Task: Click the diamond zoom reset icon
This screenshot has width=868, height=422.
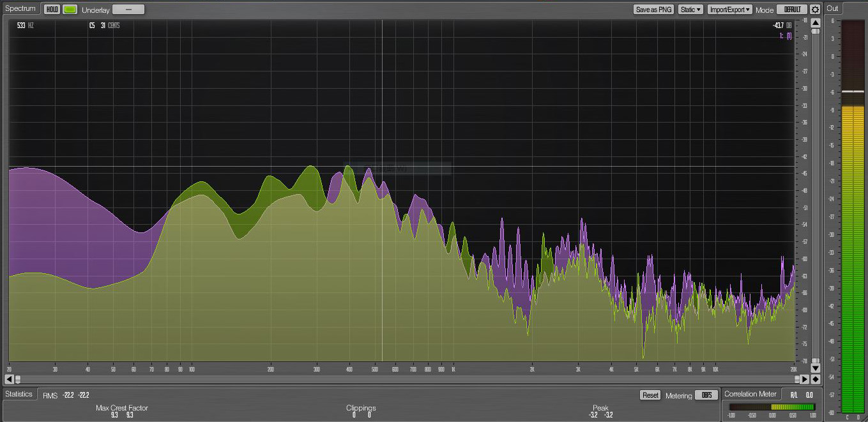Action: [815, 379]
